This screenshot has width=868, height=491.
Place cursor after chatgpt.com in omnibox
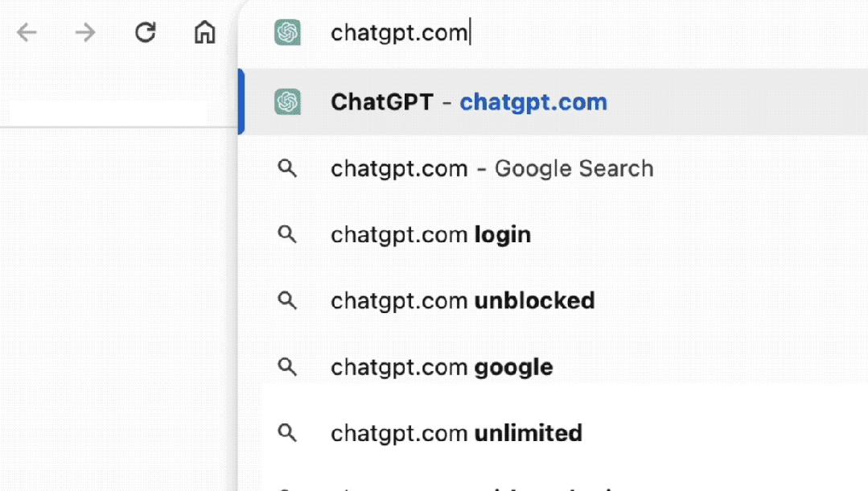click(x=469, y=32)
